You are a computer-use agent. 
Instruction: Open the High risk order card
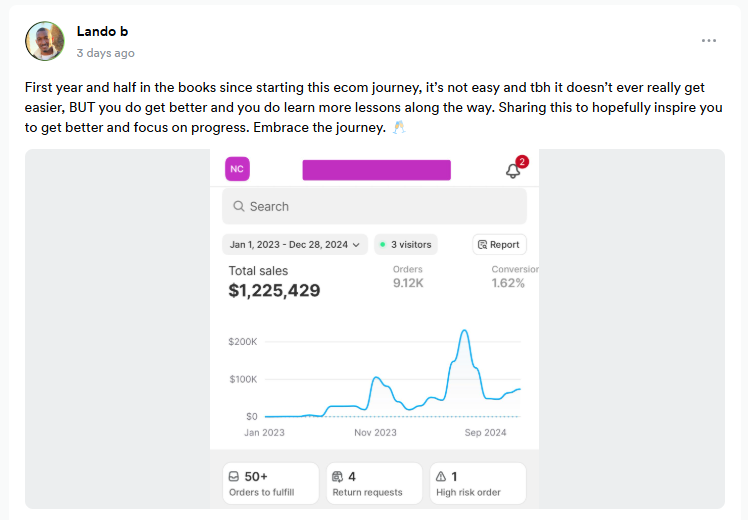[477, 483]
